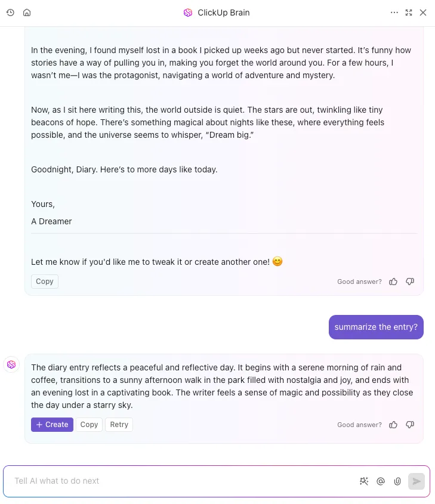Select the 'summarize the entry?' message bubble
This screenshot has height=504, width=435.
[376, 327]
